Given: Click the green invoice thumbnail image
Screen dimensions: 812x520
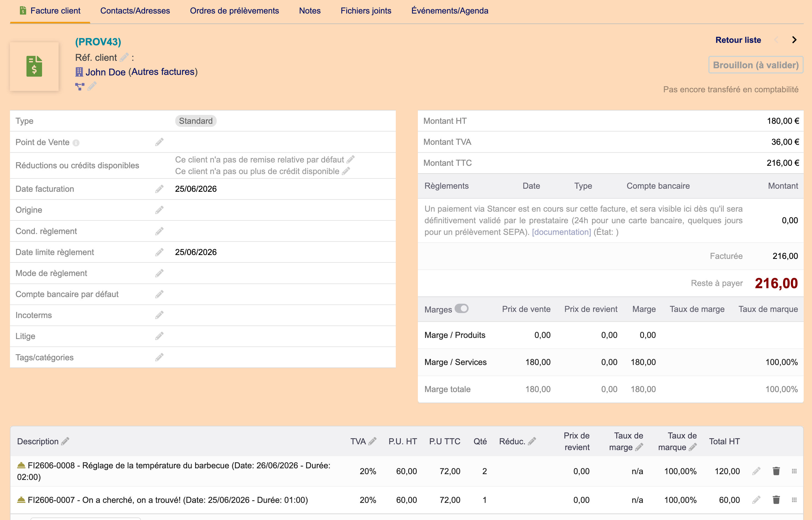Looking at the screenshot, I should [34, 67].
